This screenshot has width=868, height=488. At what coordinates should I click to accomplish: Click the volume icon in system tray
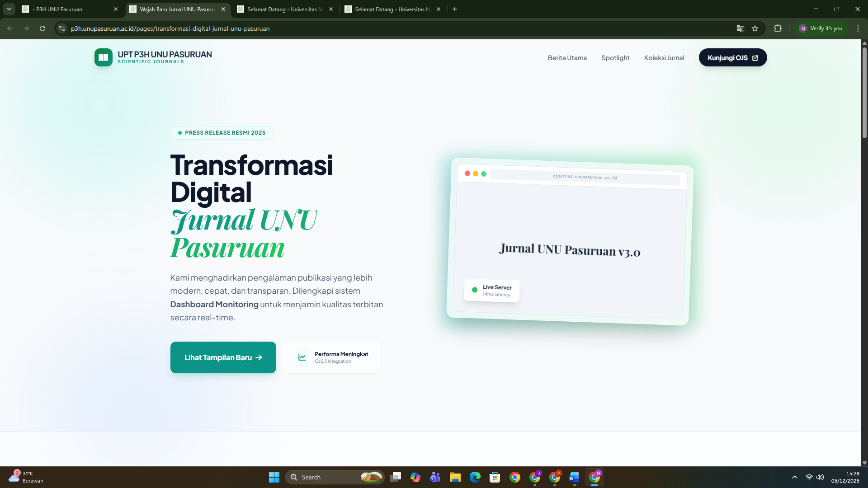(x=820, y=477)
